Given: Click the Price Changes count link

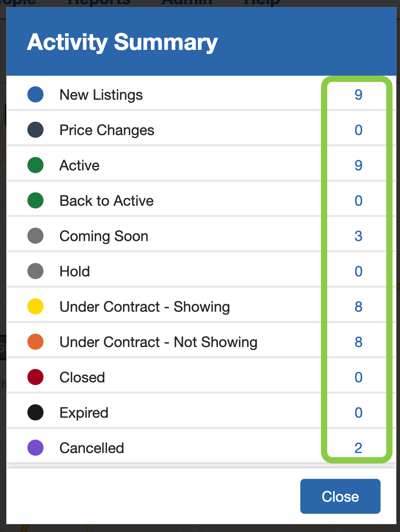Looking at the screenshot, I should pos(358,130).
